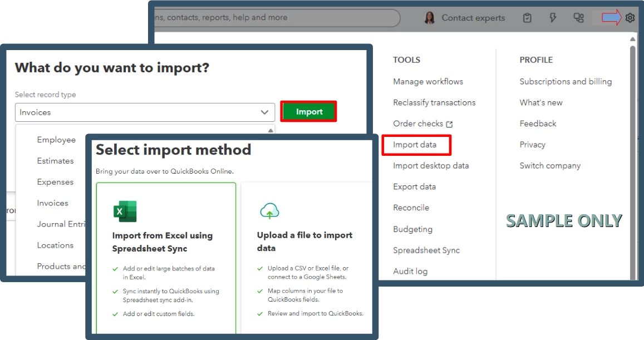Click 'Bring your data over to QuickBooks Online.' text
Viewport: 644px width, 340px height.
click(165, 171)
